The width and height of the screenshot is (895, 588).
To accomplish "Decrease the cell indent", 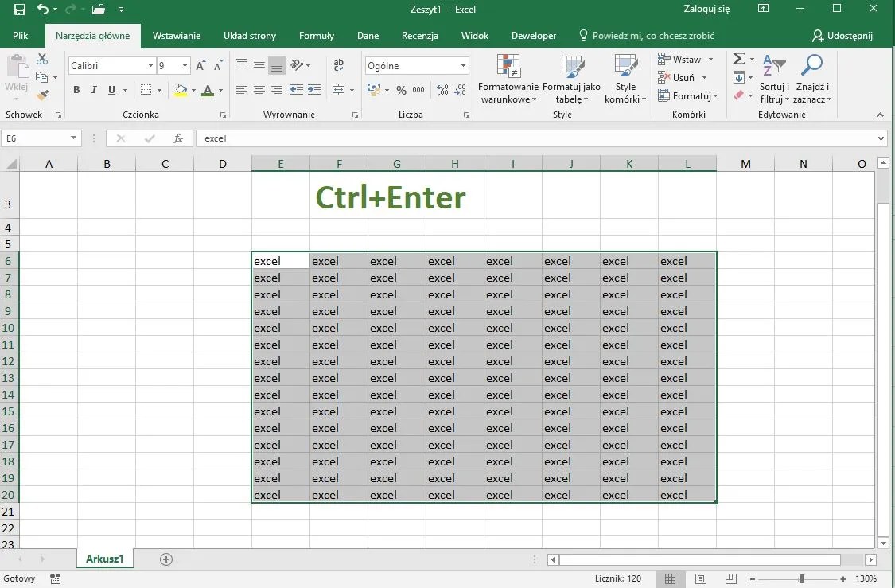I will point(297,90).
